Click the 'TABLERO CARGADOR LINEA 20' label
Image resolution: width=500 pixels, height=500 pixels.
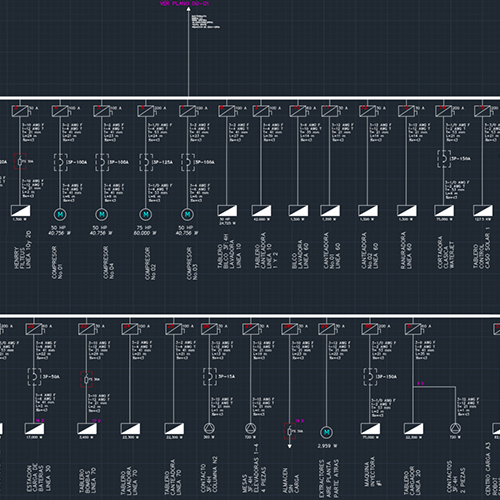413,481
